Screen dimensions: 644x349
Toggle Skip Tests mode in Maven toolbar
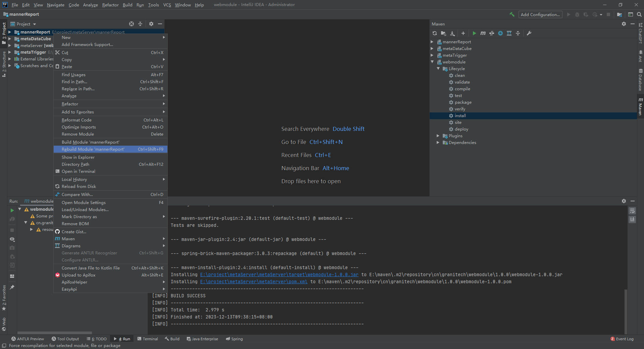click(500, 33)
